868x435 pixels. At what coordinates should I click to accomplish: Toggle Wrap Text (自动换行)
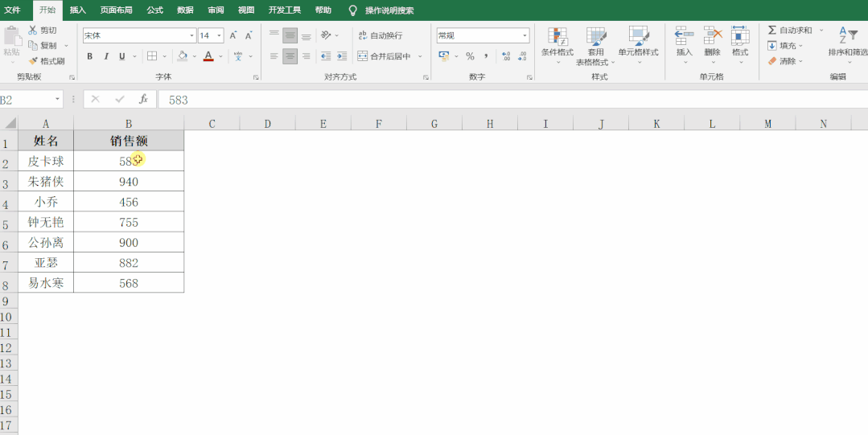point(381,35)
